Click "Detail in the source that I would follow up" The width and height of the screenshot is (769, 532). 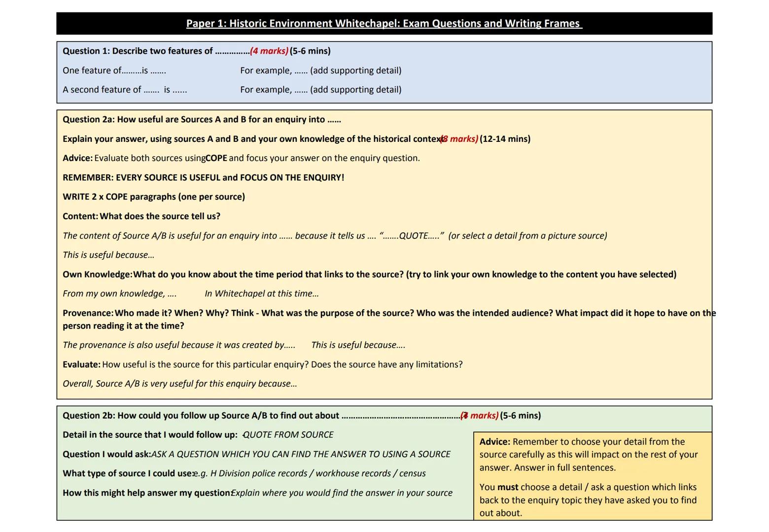(150, 434)
